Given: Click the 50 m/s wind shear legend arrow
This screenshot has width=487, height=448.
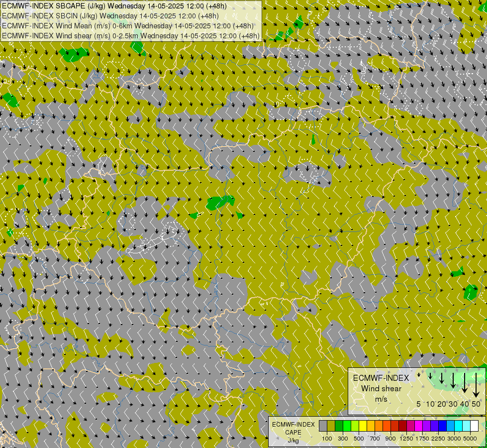Looking at the screenshot, I should pyautogui.click(x=476, y=385).
